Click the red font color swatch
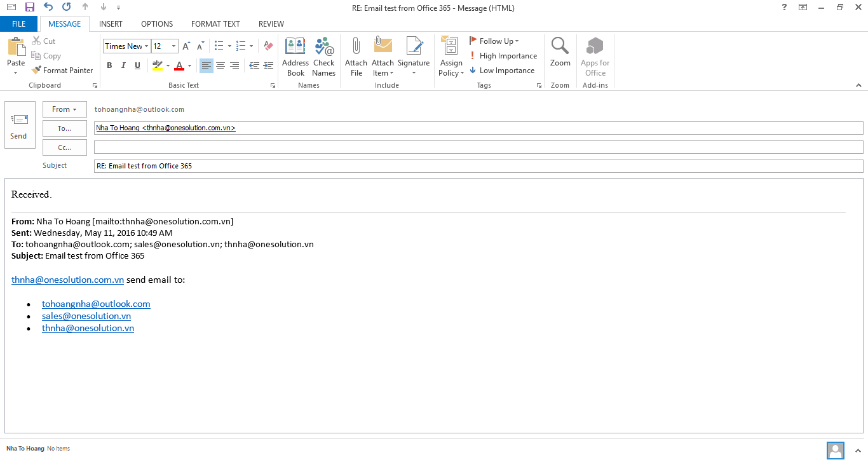Viewport: 868px width, 462px height. tap(179, 65)
